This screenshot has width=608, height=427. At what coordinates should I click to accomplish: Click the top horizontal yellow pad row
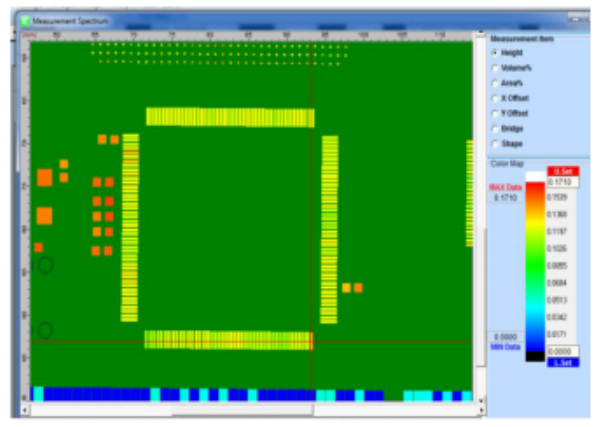pos(230,117)
